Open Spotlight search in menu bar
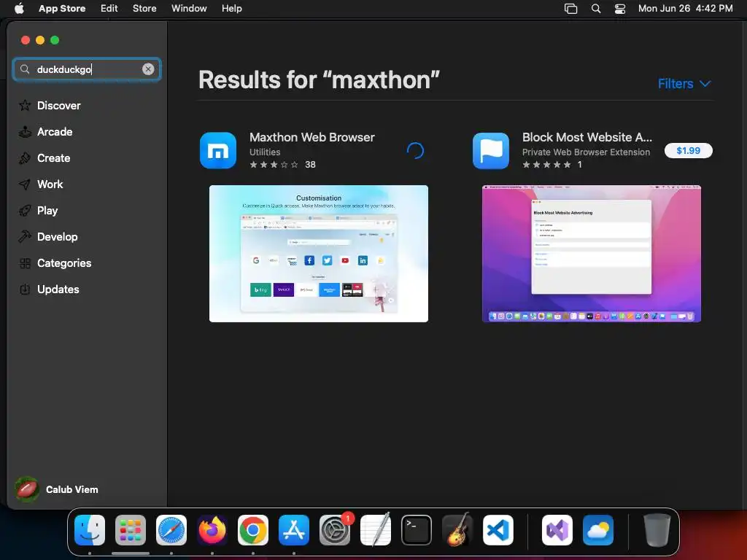Screen dimensions: 747x560 coord(595,8)
